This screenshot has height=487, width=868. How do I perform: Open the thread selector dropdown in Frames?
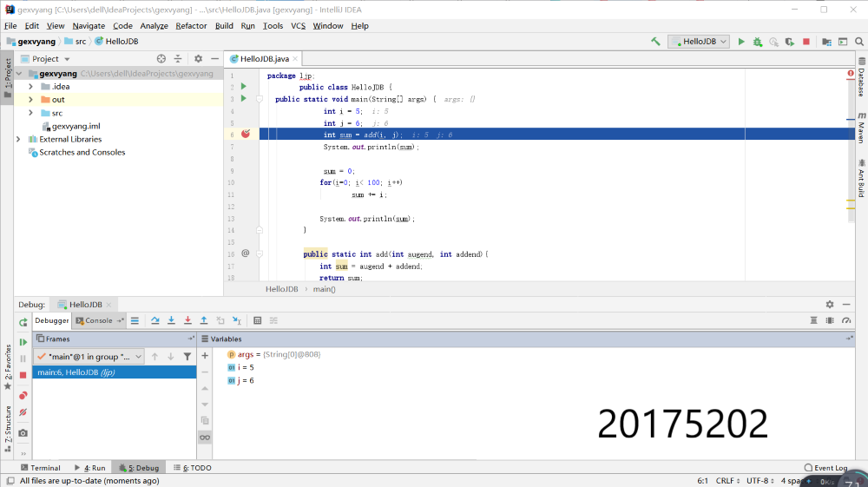pyautogui.click(x=89, y=357)
